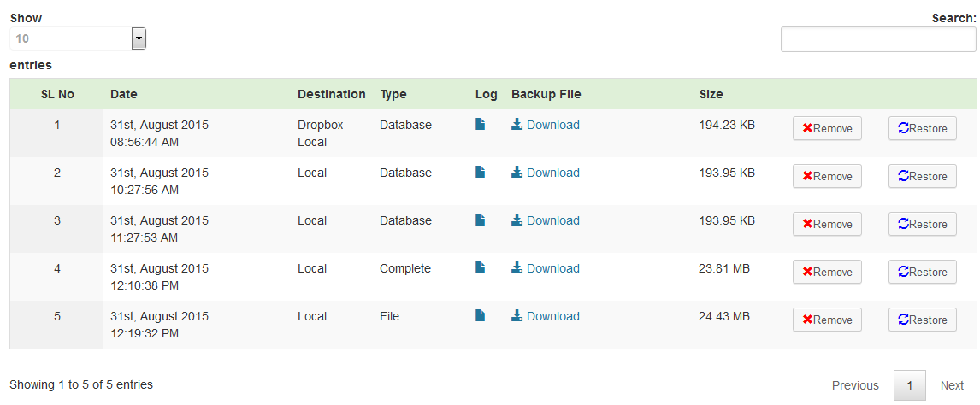Remove the Dropbox Local database backup
Screen dimensions: 980x405
click(827, 129)
